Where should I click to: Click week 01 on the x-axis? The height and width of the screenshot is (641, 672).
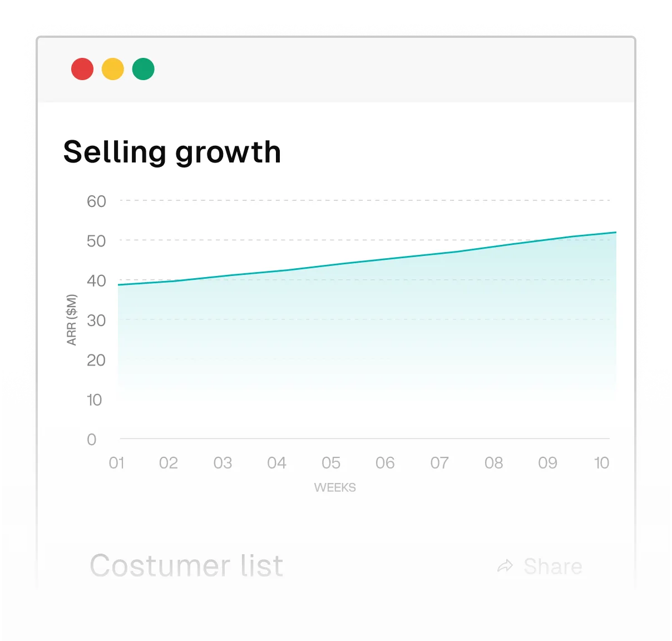(x=117, y=463)
